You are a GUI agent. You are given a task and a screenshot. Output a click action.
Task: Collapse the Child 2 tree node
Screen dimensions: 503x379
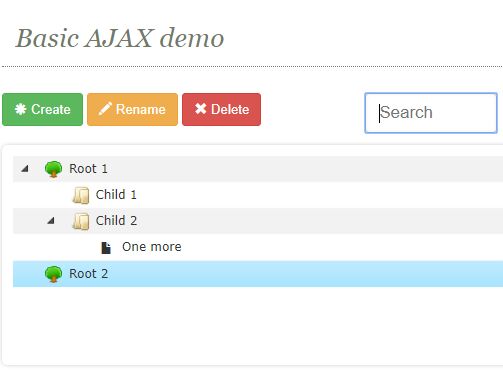[51, 221]
